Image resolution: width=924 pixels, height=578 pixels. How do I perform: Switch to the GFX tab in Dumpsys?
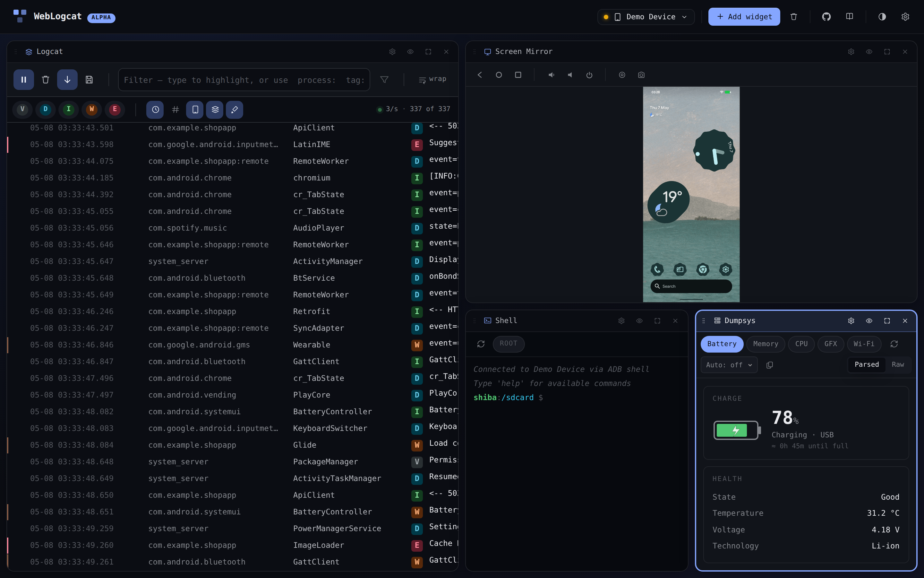830,344
